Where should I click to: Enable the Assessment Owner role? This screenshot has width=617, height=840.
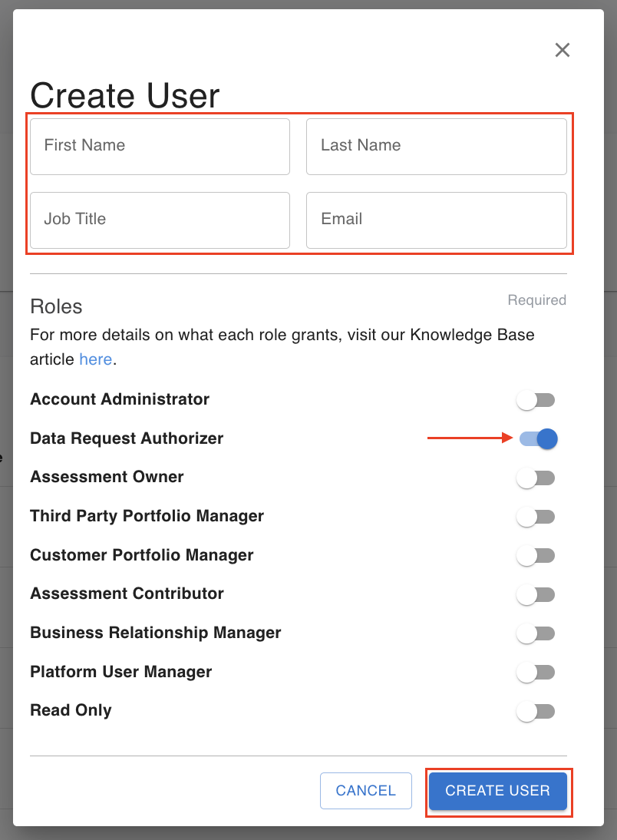[x=536, y=477]
